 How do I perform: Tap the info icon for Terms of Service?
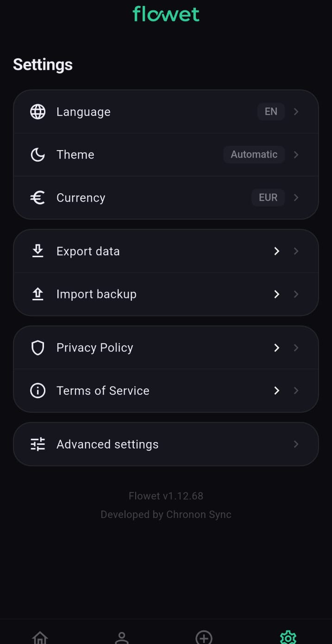pyautogui.click(x=38, y=390)
